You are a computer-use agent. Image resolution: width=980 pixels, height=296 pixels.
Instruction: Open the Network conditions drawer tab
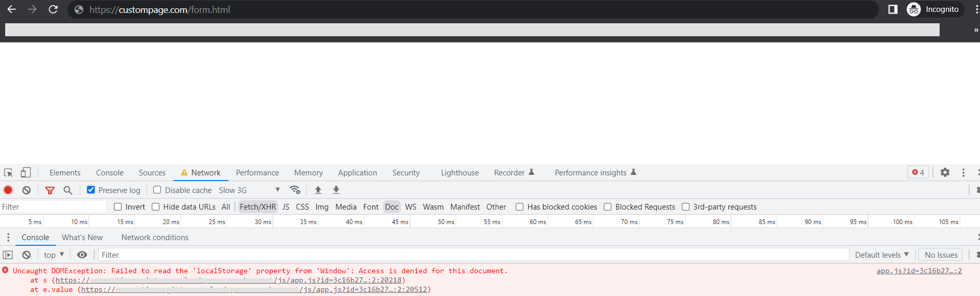(155, 238)
